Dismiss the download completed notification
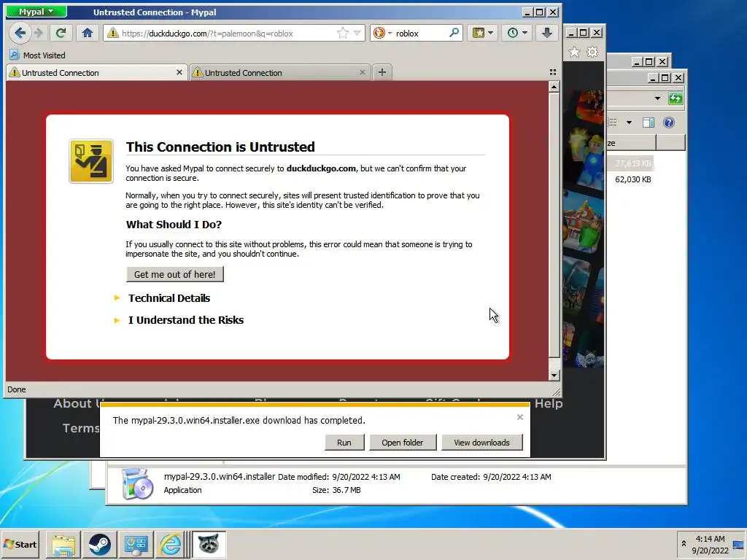Viewport: 747px width, 560px height. 519,417
